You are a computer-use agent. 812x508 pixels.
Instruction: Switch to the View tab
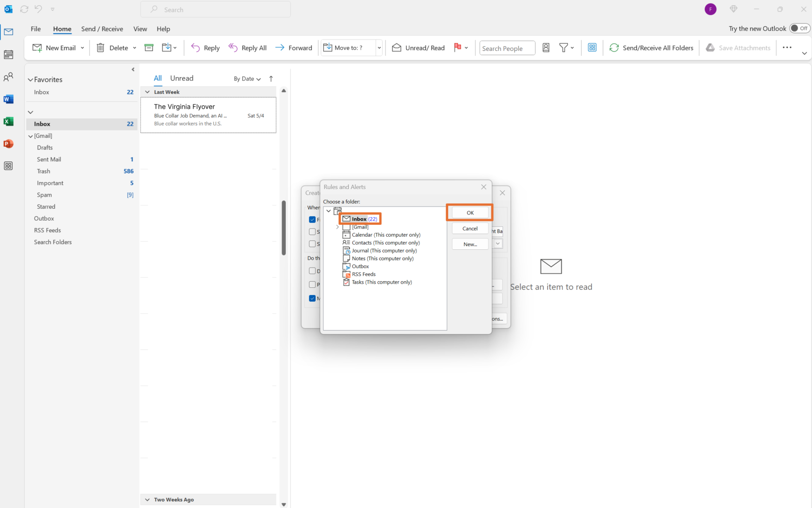(x=140, y=29)
